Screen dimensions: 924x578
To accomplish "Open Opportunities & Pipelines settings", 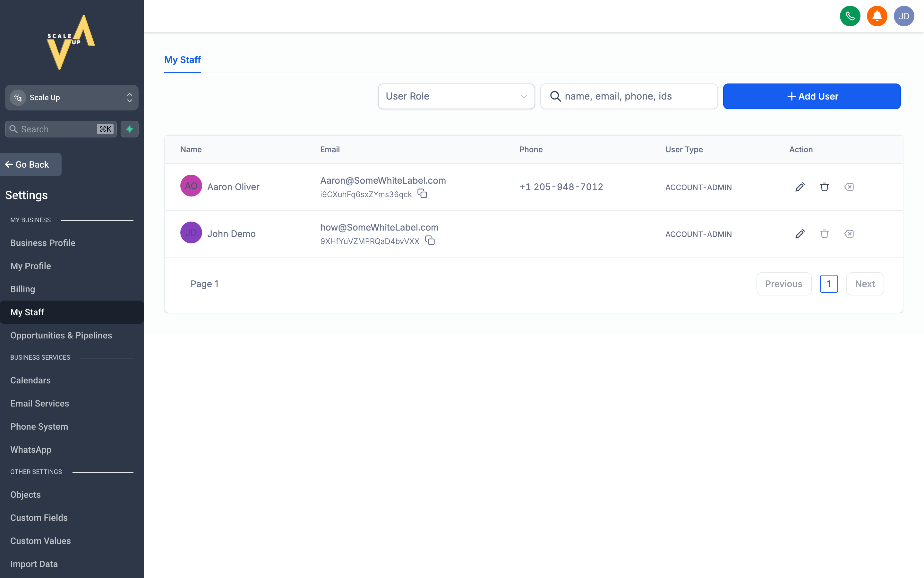I will click(x=61, y=335).
